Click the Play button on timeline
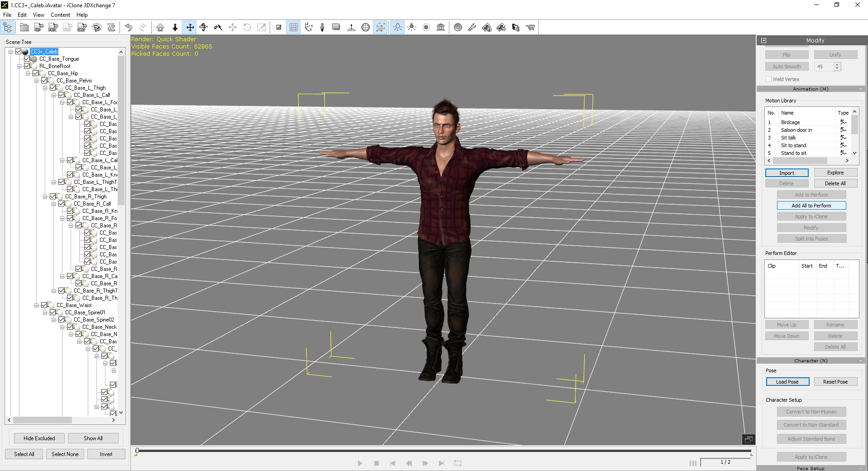Viewport: 868px width, 471px height. (360, 463)
